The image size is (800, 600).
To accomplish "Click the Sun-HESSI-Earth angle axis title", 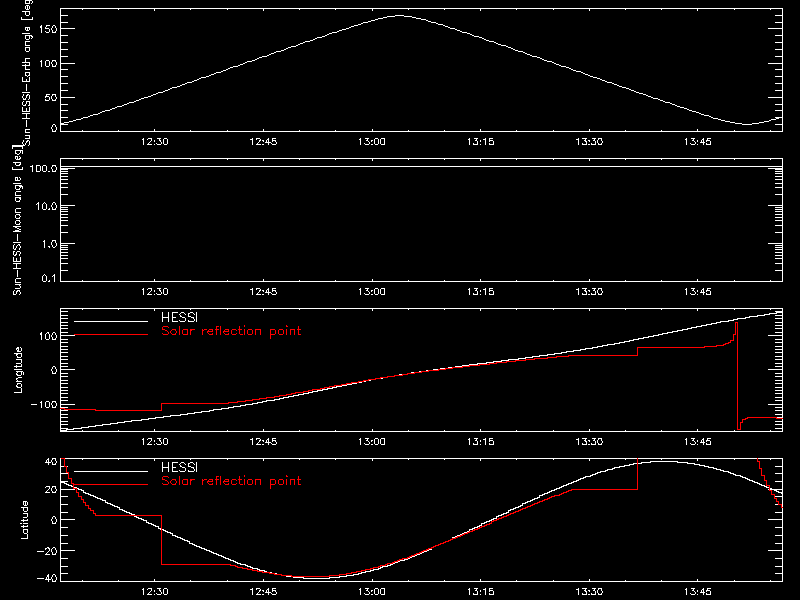I will 27,72.
